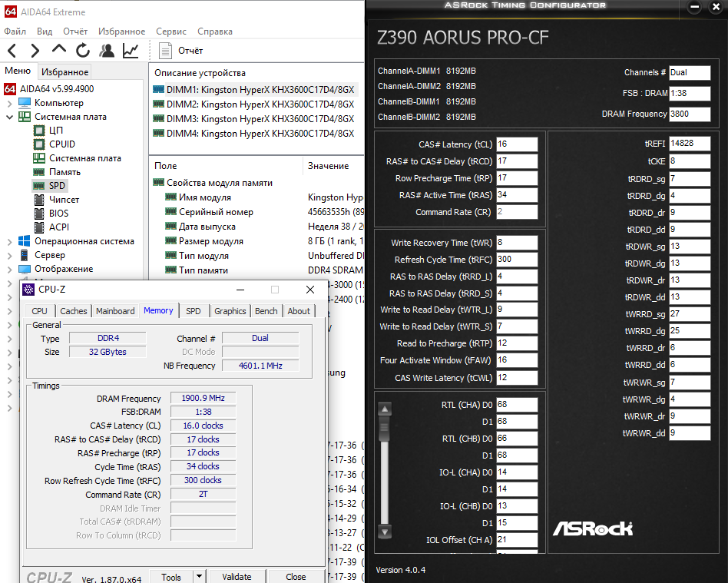
Task: Click the Отчёт report toolbar button
Action: point(180,51)
